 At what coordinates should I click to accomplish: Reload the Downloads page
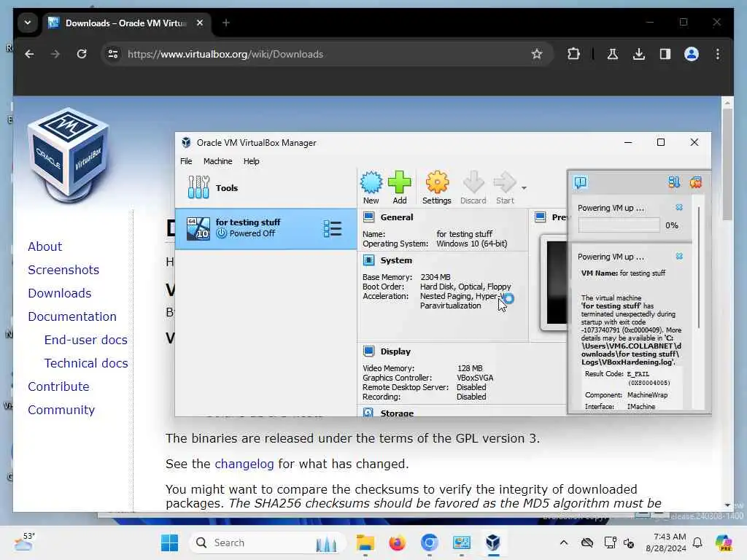tap(82, 54)
